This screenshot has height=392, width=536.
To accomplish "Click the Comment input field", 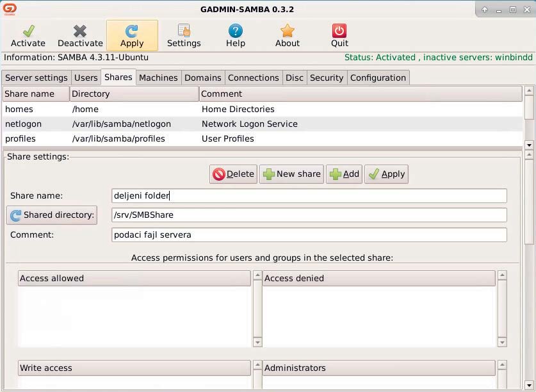I will pos(309,235).
